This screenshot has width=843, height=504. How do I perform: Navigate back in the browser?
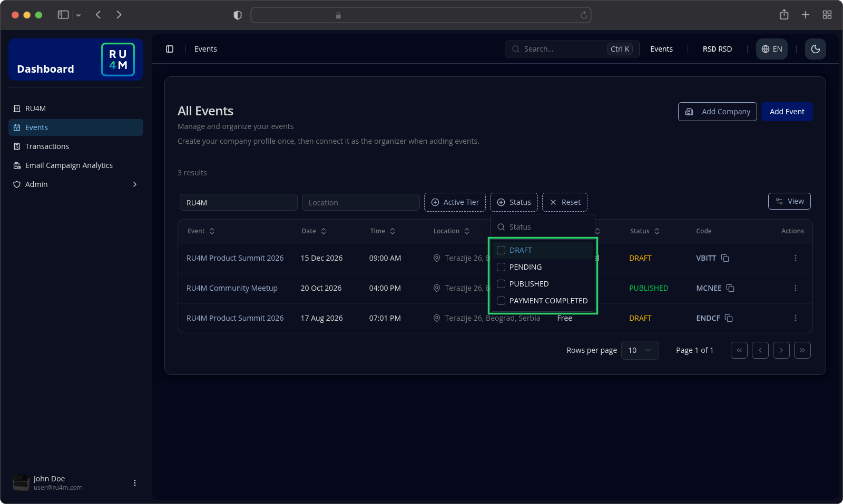(x=98, y=15)
